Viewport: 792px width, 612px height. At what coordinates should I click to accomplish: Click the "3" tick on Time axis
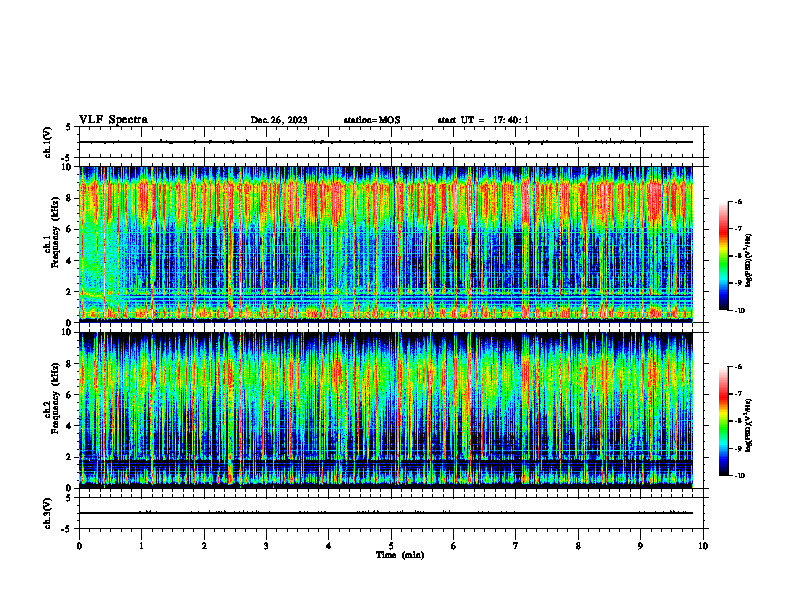click(266, 546)
